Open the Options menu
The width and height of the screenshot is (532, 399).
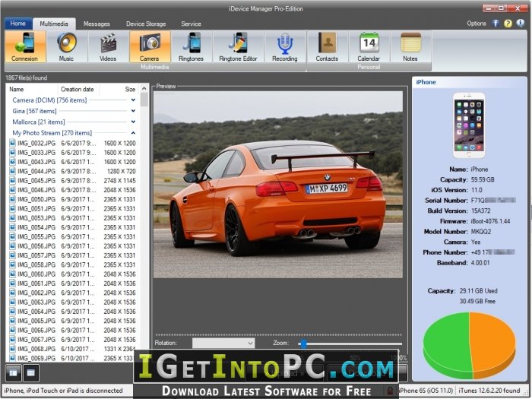[477, 24]
